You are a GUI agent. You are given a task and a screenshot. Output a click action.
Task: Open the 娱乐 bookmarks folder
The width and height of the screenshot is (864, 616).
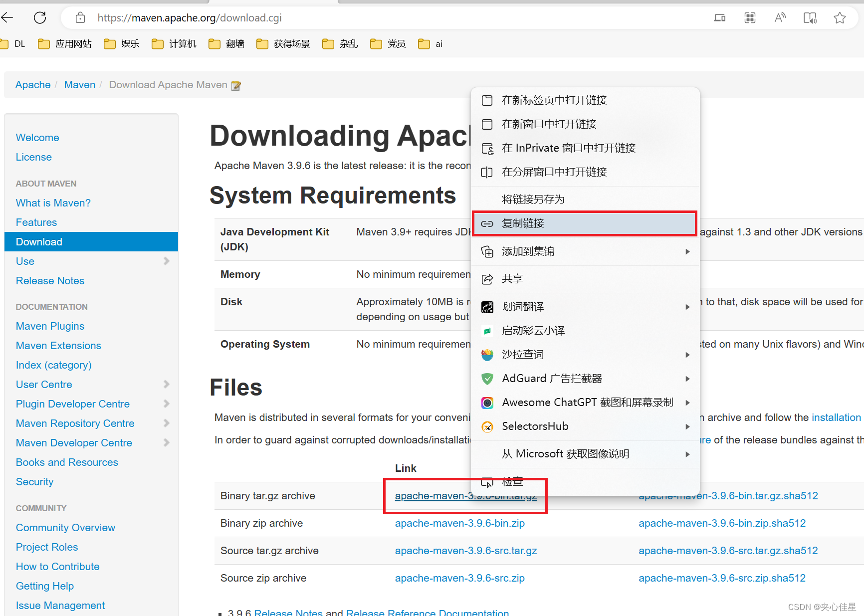(122, 44)
